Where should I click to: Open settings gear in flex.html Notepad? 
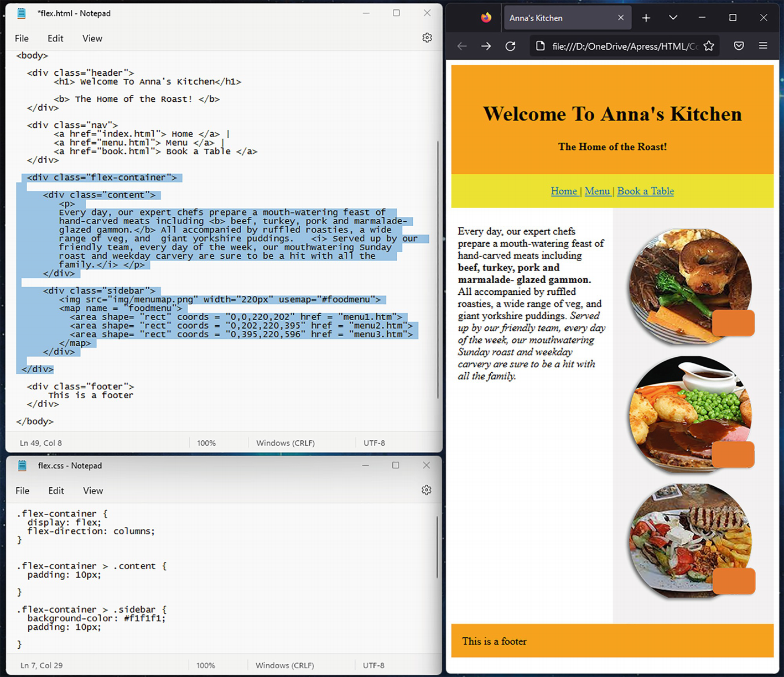tap(427, 38)
